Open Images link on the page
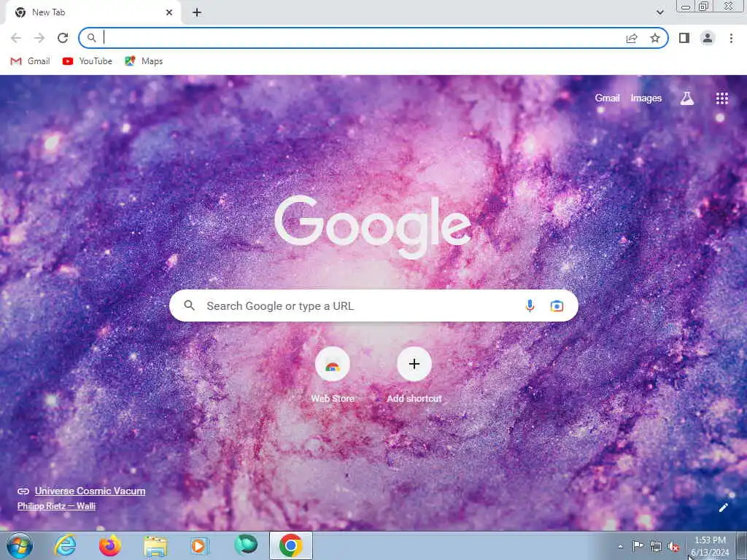Viewport: 747px width, 560px height. pyautogui.click(x=646, y=98)
